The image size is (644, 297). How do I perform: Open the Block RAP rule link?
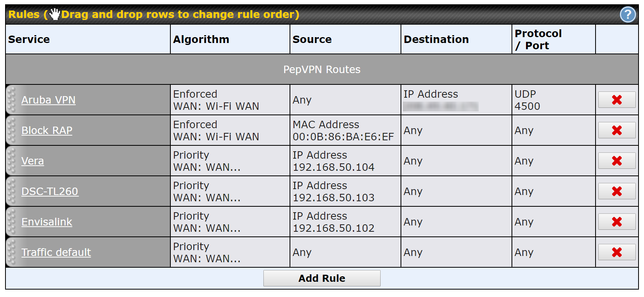pyautogui.click(x=47, y=131)
